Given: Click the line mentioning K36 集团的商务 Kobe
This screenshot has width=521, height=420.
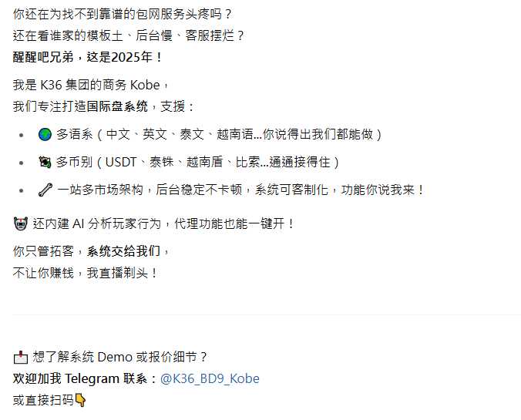Looking at the screenshot, I should point(91,85).
